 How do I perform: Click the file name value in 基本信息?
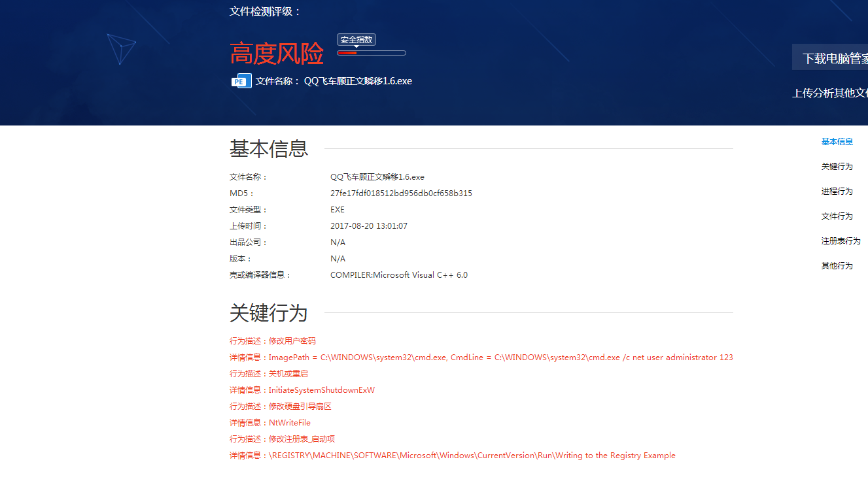(377, 177)
